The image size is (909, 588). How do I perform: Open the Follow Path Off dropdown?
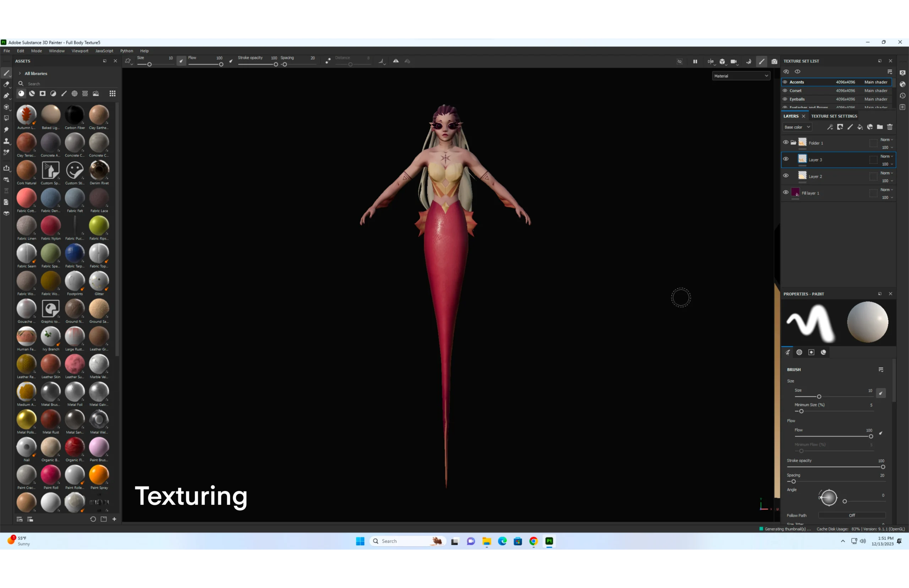coord(852,516)
